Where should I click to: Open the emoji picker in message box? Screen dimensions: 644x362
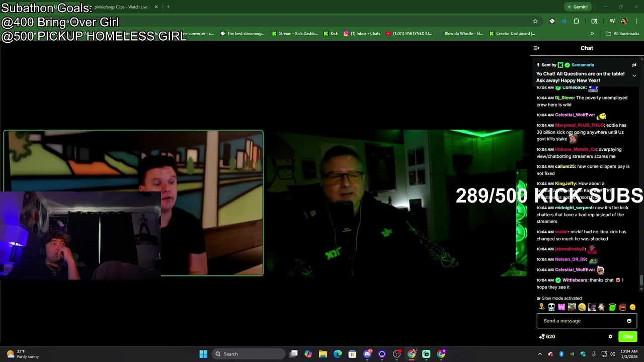coord(629,321)
